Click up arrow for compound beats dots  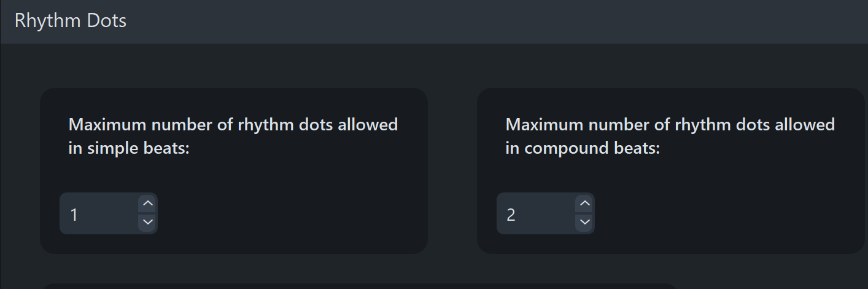tap(584, 204)
